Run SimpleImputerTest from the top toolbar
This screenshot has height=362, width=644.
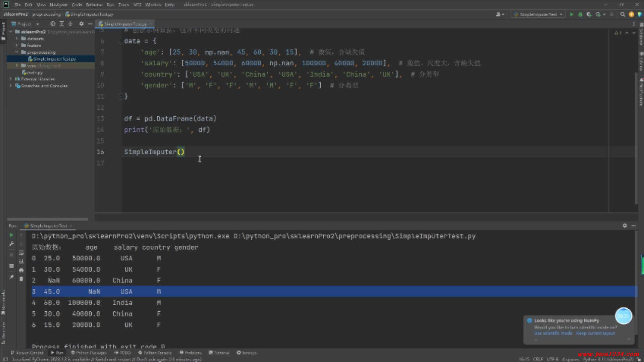[x=572, y=14]
